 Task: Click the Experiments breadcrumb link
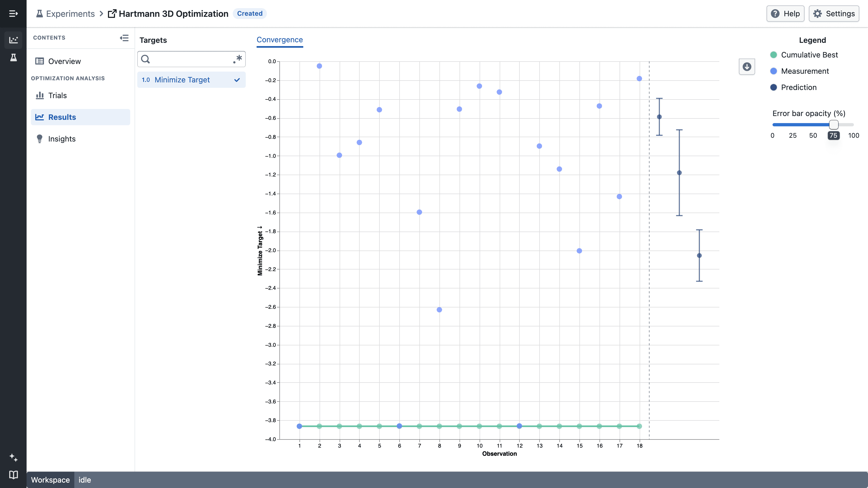pyautogui.click(x=70, y=14)
